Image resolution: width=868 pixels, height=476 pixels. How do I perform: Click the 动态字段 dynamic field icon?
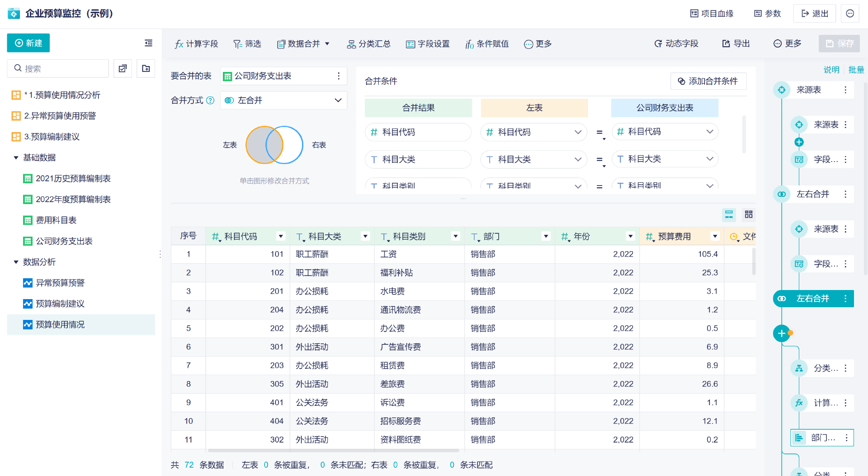click(x=676, y=43)
